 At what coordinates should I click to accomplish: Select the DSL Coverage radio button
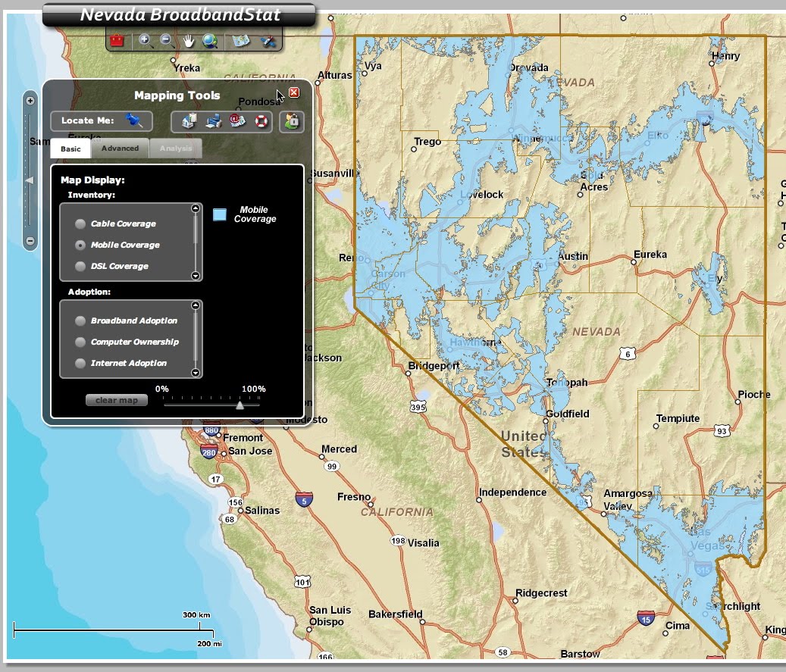tap(80, 266)
